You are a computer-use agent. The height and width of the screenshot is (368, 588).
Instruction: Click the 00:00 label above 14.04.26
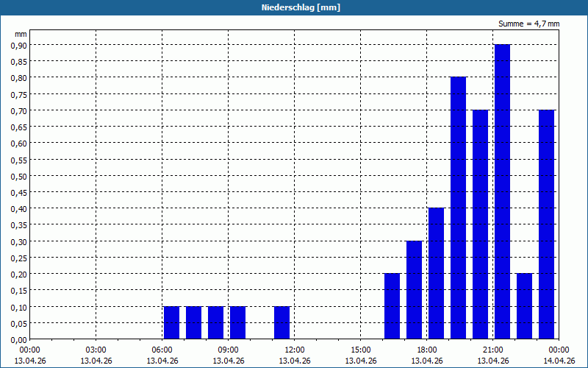pyautogui.click(x=559, y=350)
